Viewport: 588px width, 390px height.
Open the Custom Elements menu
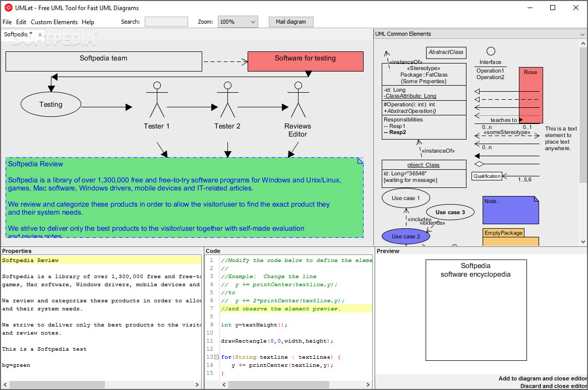(x=54, y=22)
